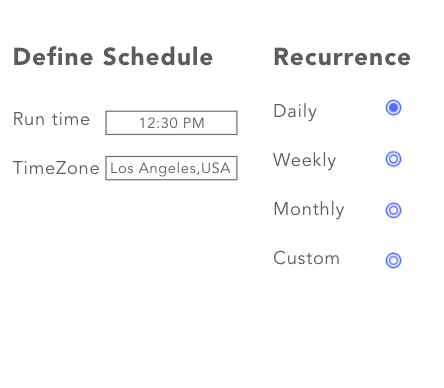444x388 pixels.
Task: Toggle the empty circle next to Weekly
Action: [393, 159]
